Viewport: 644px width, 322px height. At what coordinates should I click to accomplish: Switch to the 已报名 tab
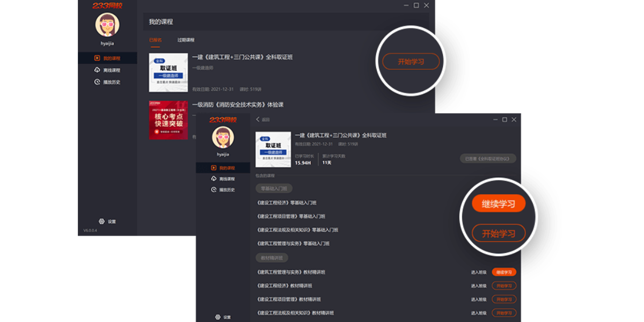pos(156,40)
